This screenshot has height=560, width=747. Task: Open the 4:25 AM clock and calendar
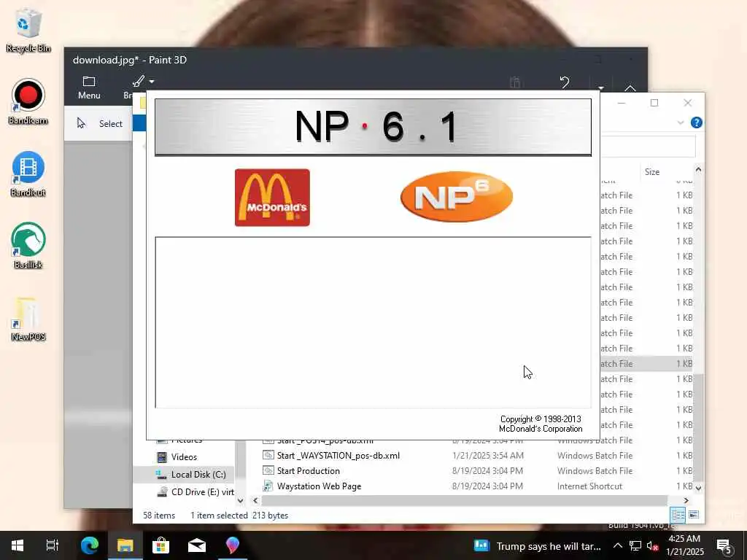pos(685,545)
